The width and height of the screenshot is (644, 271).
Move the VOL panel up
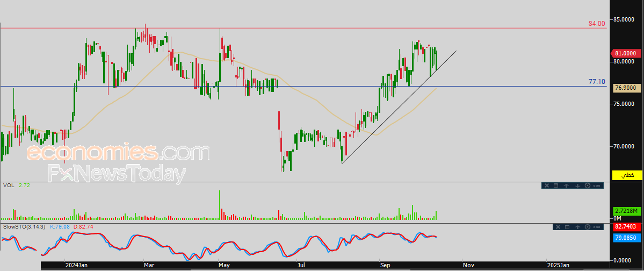point(567,186)
